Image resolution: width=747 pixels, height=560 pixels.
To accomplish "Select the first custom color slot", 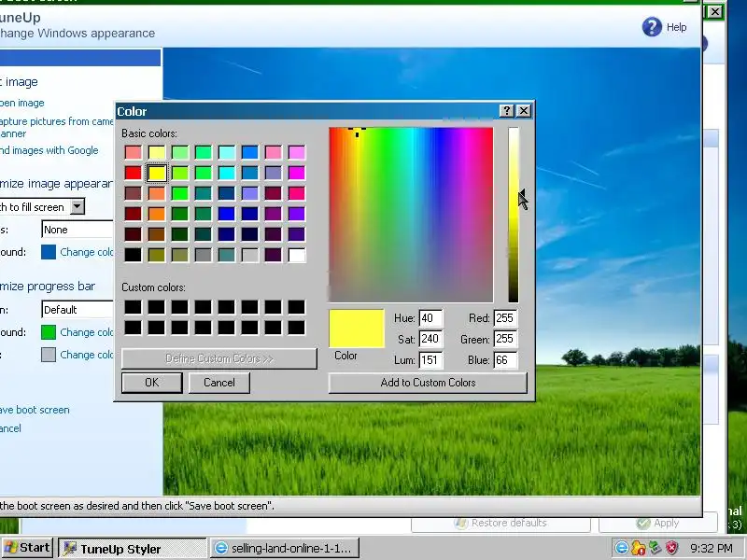I will (x=133, y=307).
